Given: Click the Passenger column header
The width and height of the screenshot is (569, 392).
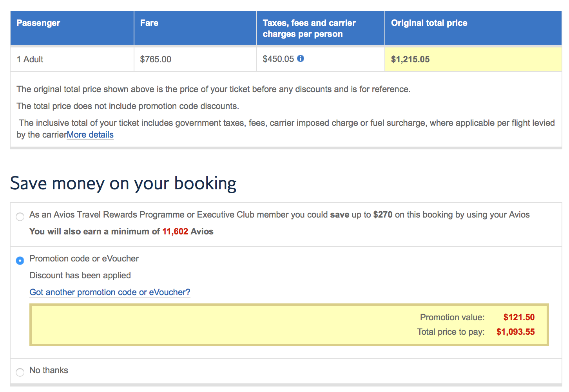Looking at the screenshot, I should 38,23.
